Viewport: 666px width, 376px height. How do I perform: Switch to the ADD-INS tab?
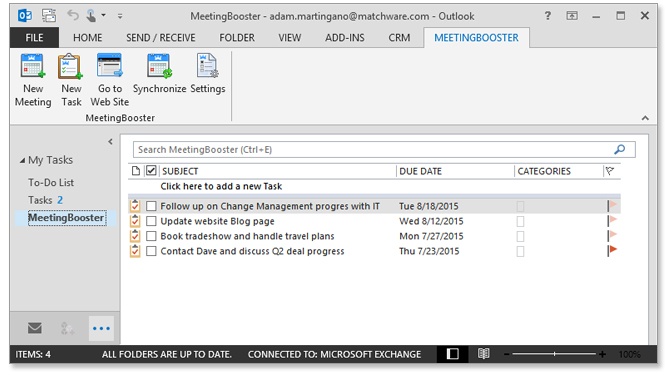(345, 38)
